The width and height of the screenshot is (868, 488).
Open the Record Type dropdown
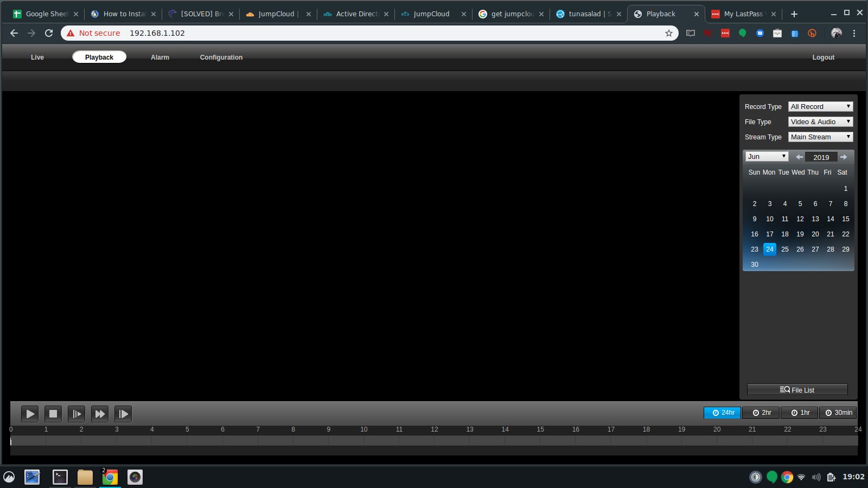tap(820, 107)
